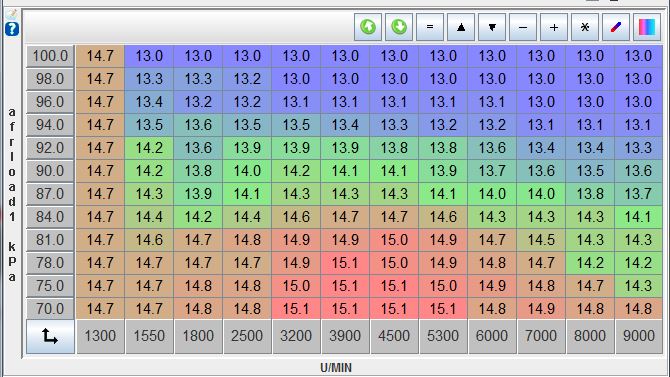The width and height of the screenshot is (670, 377).
Task: Click the axis swap arrow button
Action: point(50,337)
